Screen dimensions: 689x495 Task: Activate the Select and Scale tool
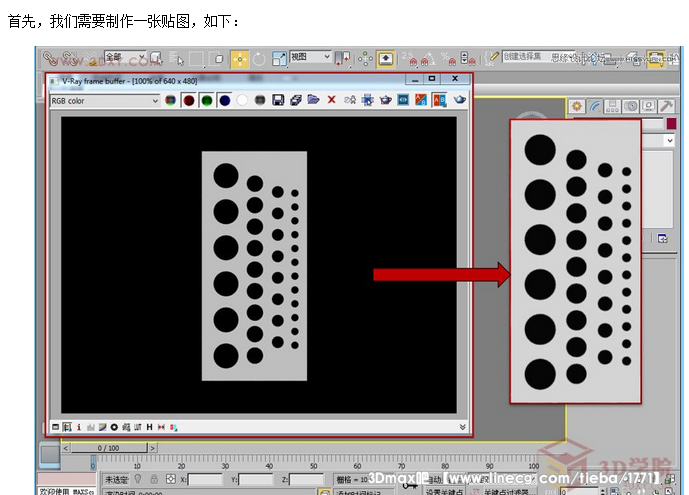[279, 59]
